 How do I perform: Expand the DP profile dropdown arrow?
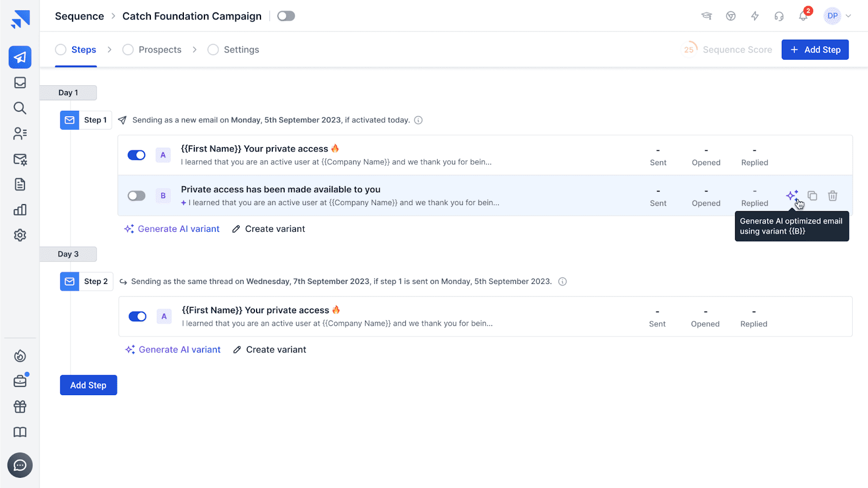[x=848, y=16]
